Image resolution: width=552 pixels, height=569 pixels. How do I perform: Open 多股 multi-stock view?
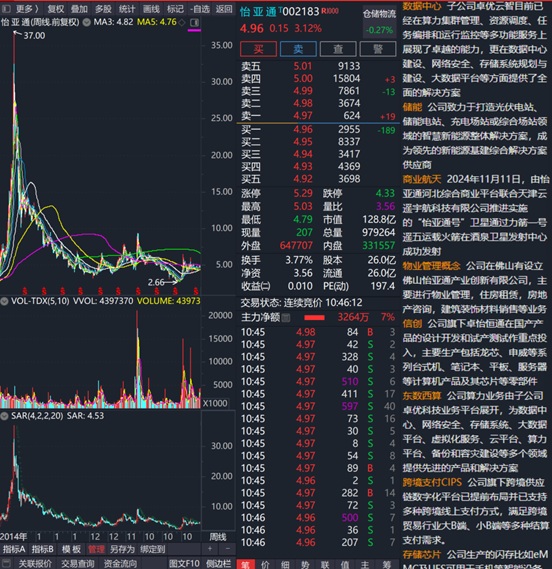click(x=103, y=9)
